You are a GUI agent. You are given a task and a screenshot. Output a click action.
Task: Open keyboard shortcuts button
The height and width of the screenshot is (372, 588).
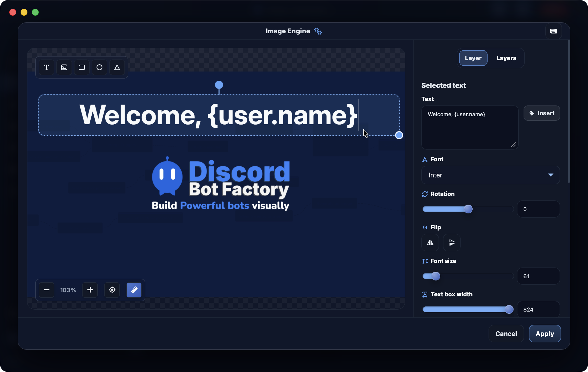pyautogui.click(x=554, y=31)
